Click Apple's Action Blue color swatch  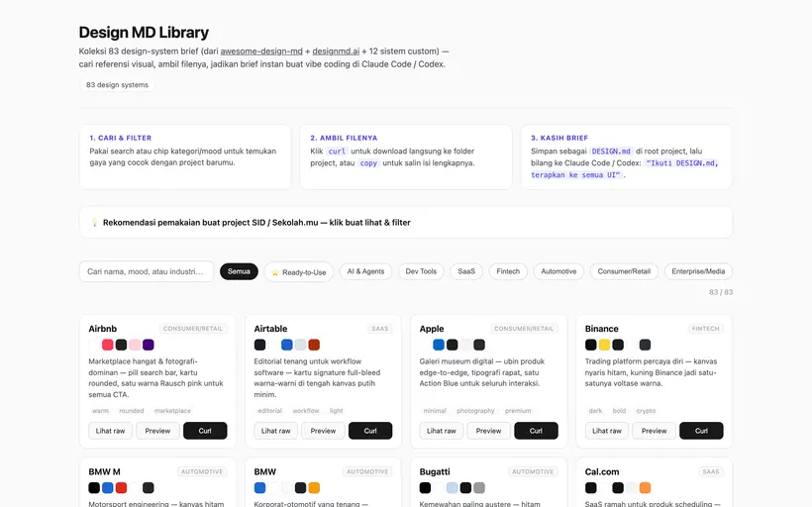point(439,345)
